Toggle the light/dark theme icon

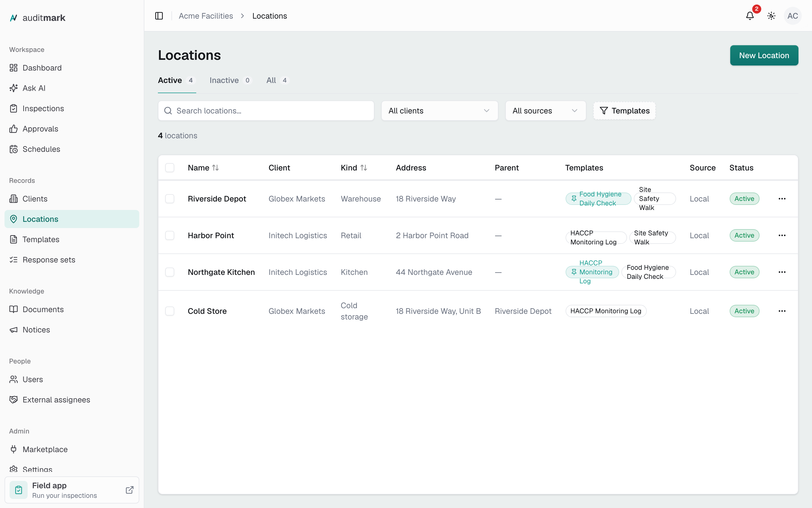771,16
